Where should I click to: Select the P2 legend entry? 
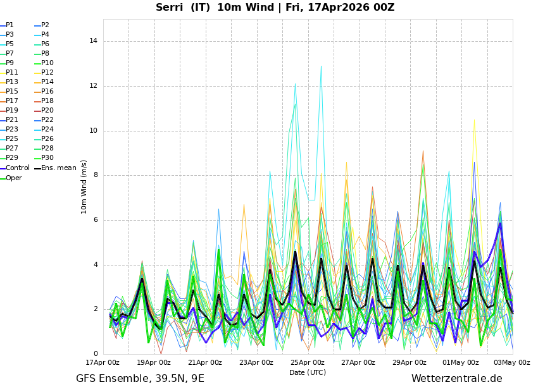[45, 25]
